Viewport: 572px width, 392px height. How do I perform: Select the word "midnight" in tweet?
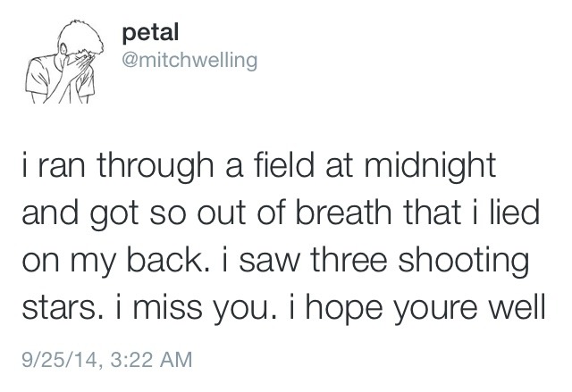click(430, 167)
